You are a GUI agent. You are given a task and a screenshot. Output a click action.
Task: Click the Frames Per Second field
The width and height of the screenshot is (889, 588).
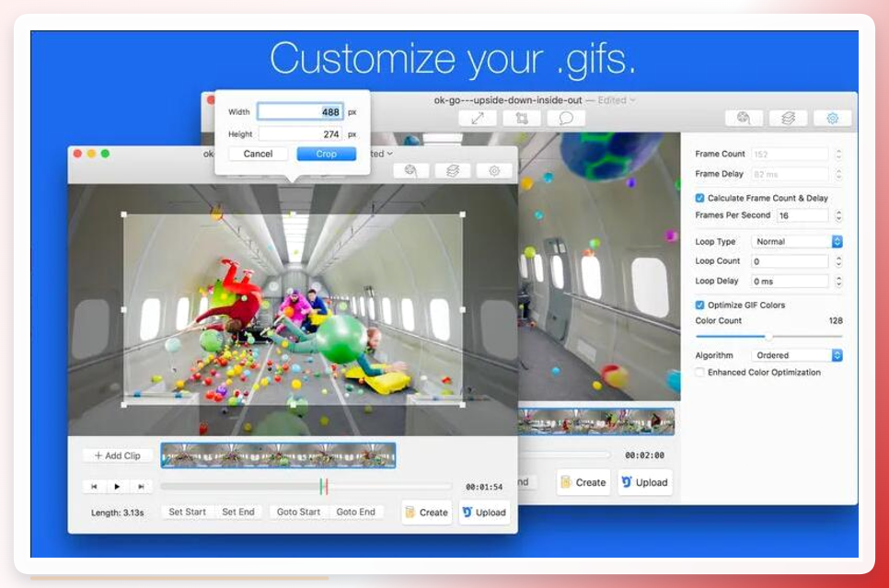(802, 215)
